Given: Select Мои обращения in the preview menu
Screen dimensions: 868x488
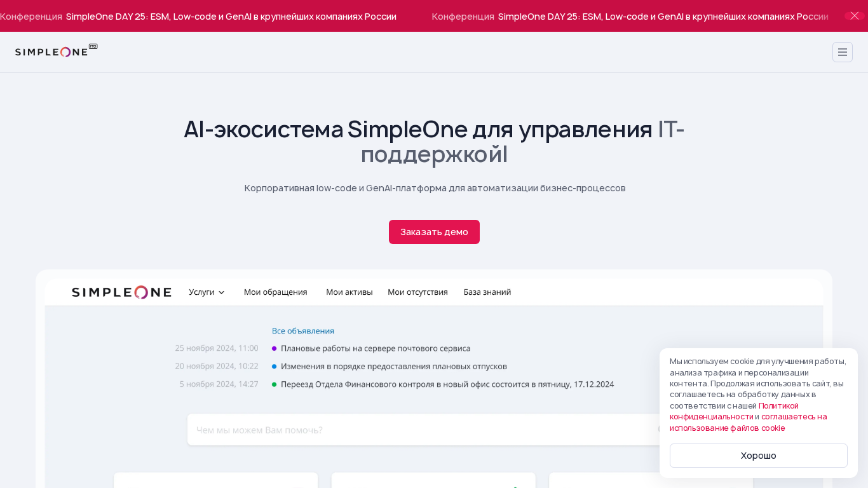Looking at the screenshot, I should (276, 292).
